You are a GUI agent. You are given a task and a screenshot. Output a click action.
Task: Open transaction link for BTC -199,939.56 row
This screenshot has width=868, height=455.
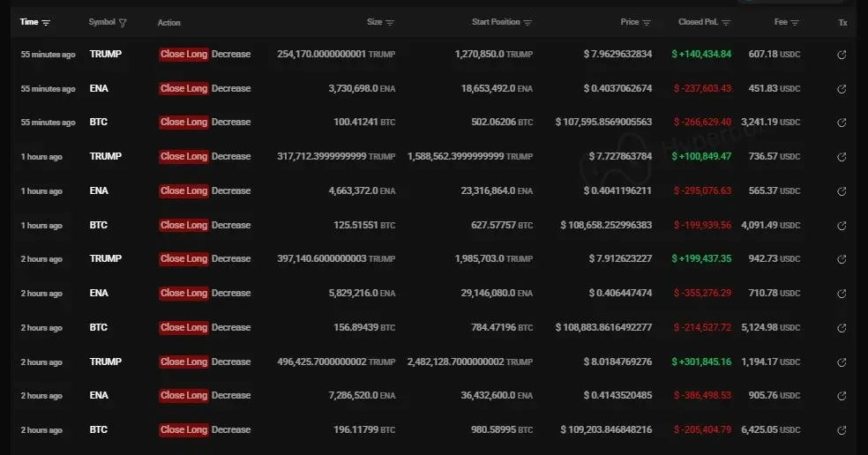coord(842,226)
